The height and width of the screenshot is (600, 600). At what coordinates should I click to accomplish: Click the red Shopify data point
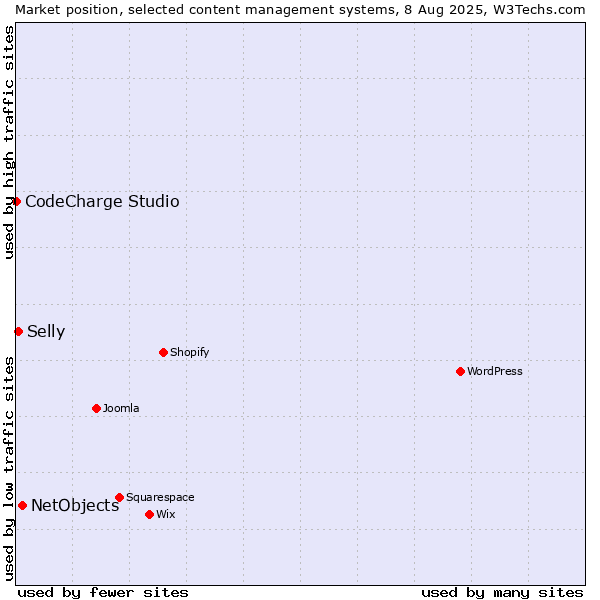pyautogui.click(x=163, y=352)
